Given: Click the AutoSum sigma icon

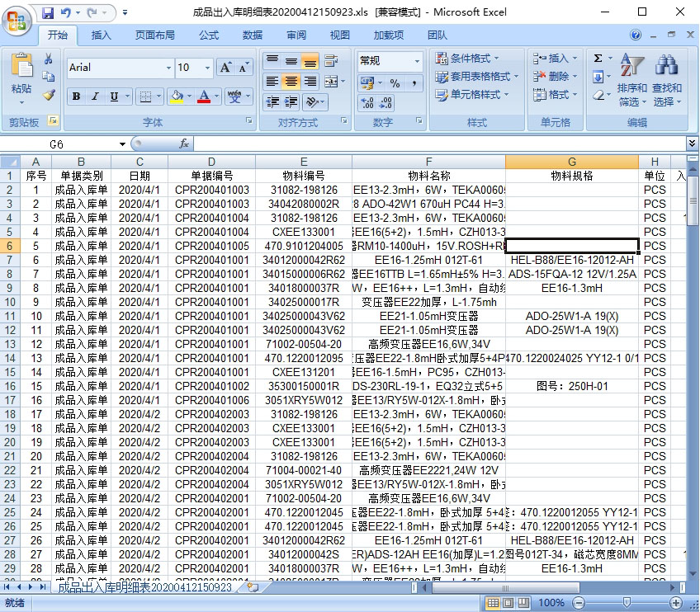Looking at the screenshot, I should tap(598, 59).
